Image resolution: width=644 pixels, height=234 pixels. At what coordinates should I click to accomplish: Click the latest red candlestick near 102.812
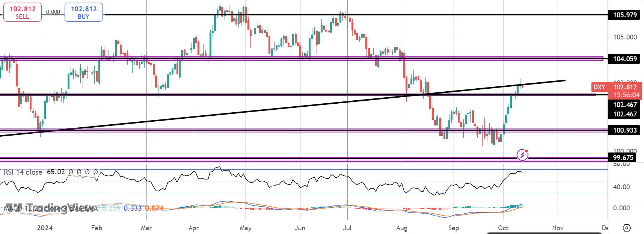click(x=522, y=87)
